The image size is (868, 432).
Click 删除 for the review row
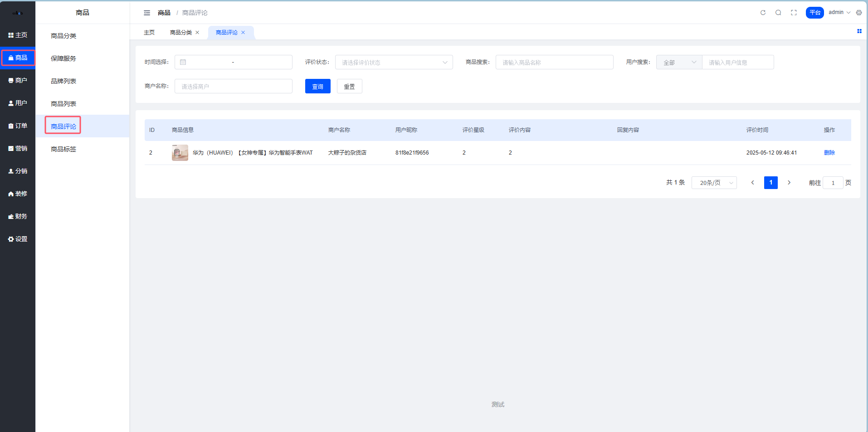click(829, 153)
